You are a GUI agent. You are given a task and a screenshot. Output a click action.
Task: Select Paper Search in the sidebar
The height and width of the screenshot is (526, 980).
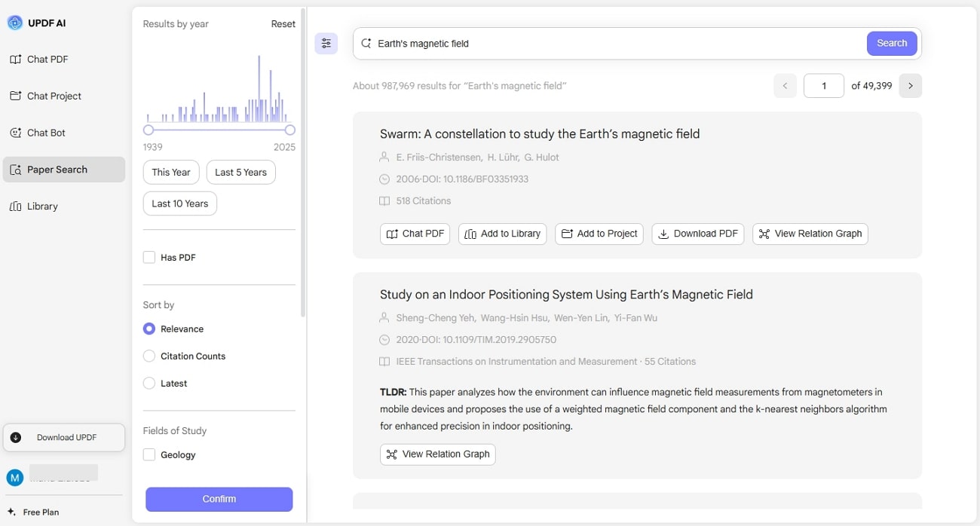coord(64,170)
